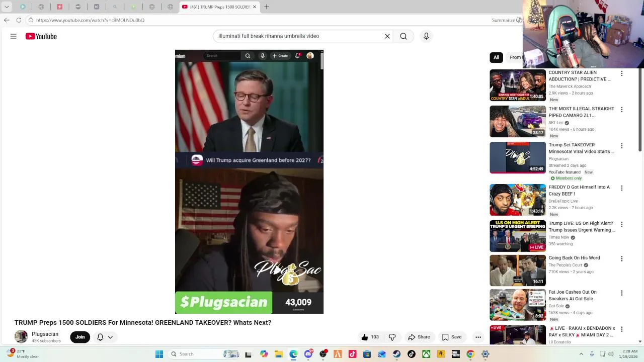
Task: Open COUNTRY STAR ALIEN ABDUCTION thumbnail
Action: click(518, 85)
